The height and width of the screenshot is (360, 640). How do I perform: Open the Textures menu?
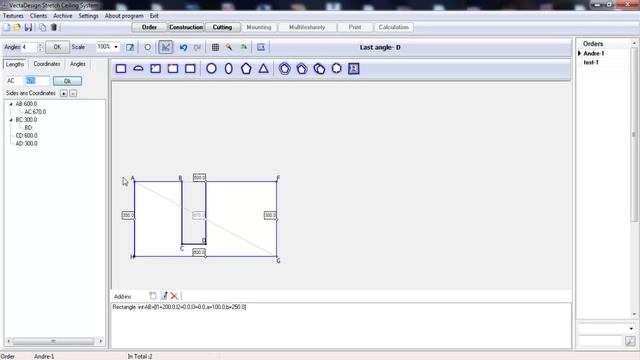(13, 16)
